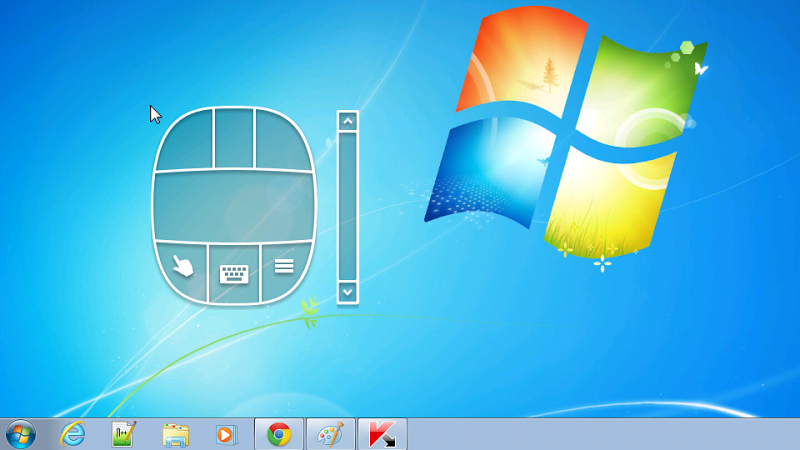Launch Internet Explorer from the taskbar

[73, 434]
